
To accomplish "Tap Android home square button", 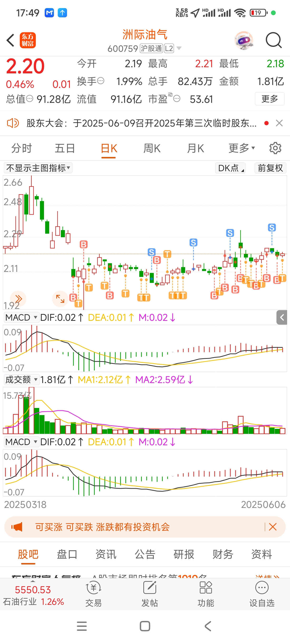I will pos(145,626).
